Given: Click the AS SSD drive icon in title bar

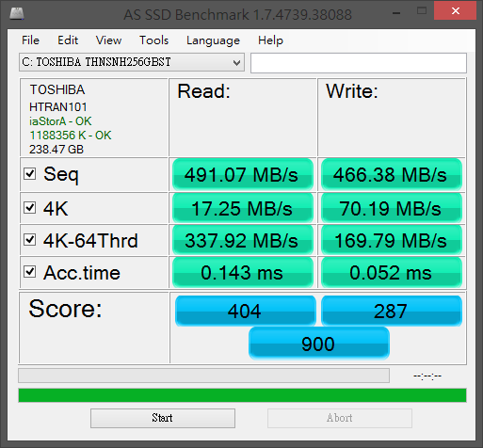Looking at the screenshot, I should coord(17,14).
